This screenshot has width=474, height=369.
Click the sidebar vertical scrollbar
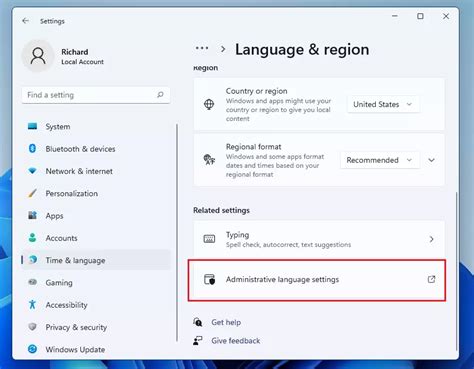(x=177, y=232)
